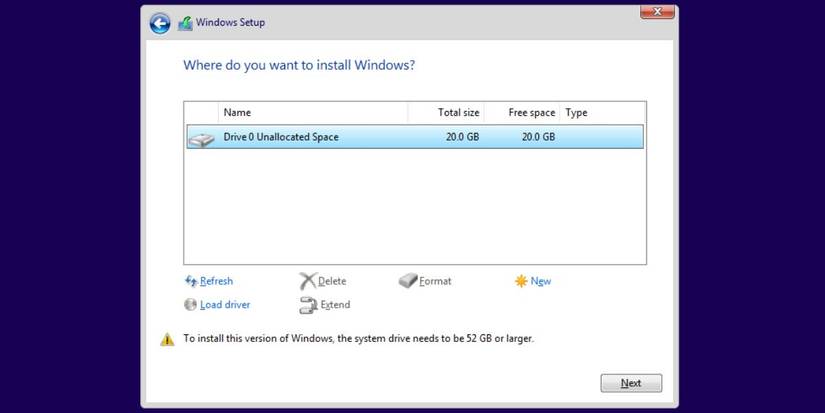Click the Extend partition icon

click(307, 305)
